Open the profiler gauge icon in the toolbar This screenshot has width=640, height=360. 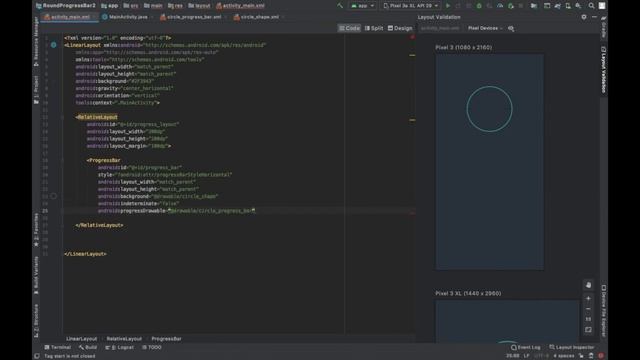(500, 6)
